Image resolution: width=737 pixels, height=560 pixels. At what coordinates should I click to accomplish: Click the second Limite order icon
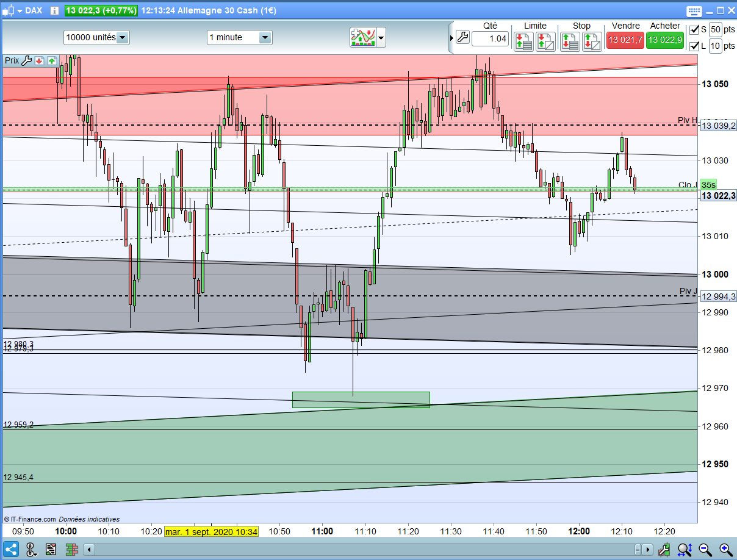click(545, 41)
